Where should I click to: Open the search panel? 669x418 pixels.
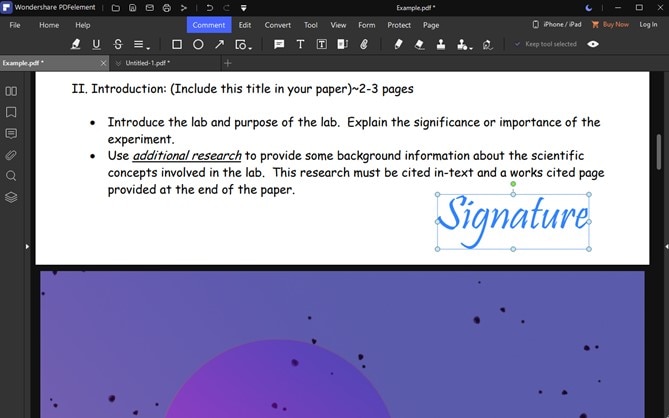[11, 176]
